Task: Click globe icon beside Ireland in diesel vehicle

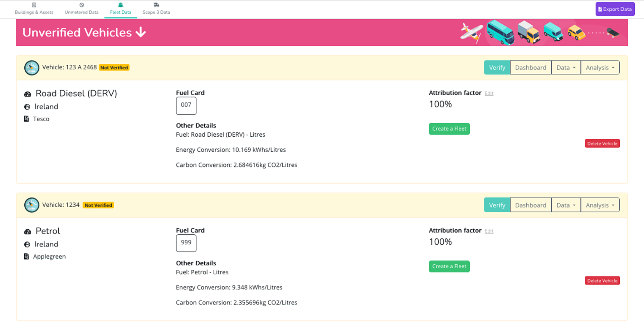Action: click(27, 107)
